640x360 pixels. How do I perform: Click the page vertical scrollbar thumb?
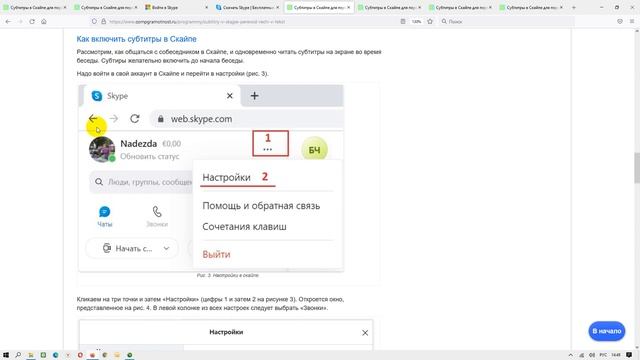(637, 168)
